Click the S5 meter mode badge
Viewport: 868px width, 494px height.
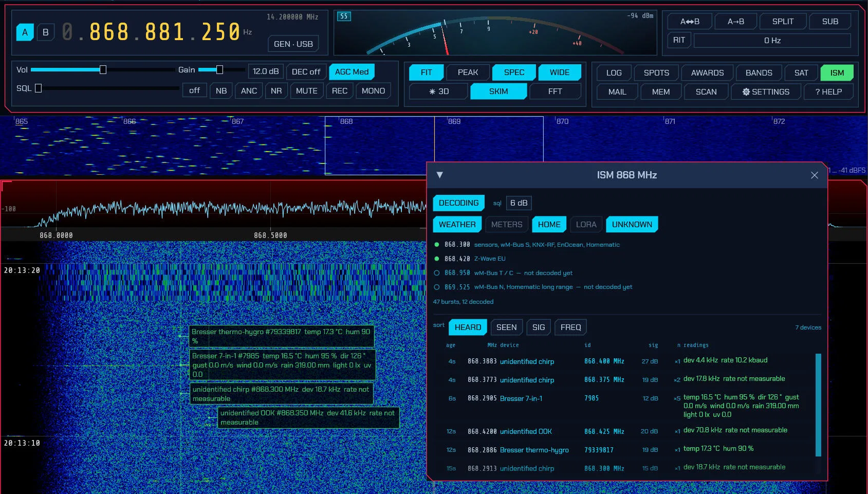pos(344,16)
